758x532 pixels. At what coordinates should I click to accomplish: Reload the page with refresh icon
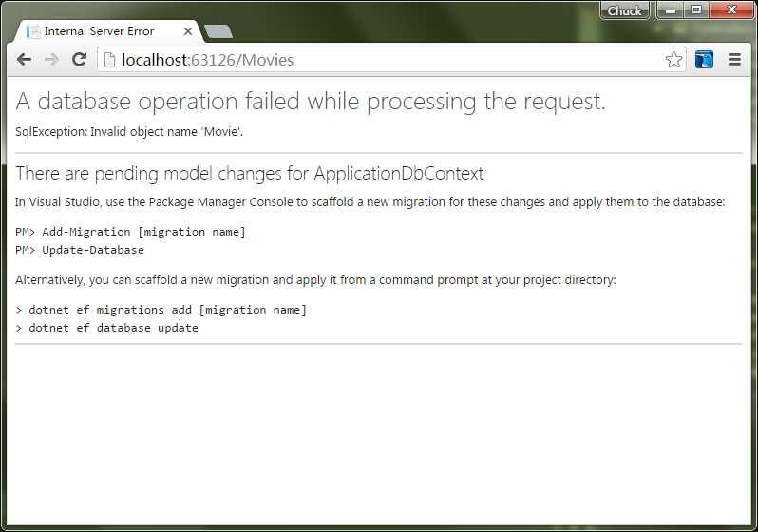(79, 60)
